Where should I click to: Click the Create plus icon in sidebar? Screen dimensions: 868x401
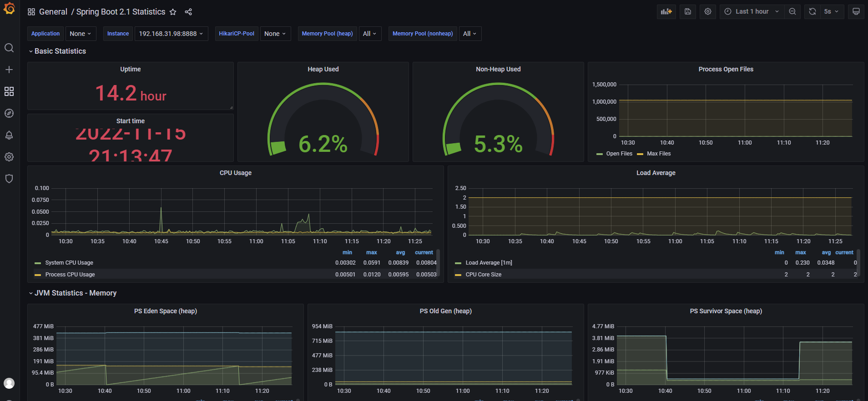[9, 70]
